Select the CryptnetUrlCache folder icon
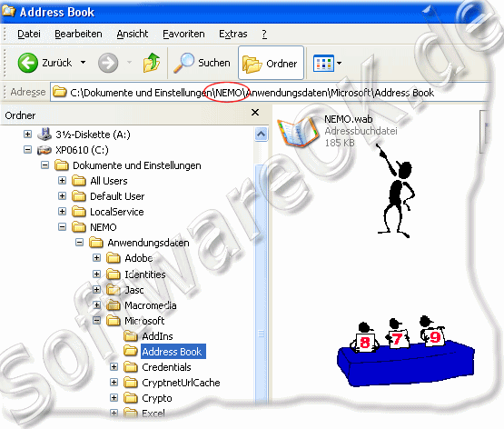 point(131,382)
